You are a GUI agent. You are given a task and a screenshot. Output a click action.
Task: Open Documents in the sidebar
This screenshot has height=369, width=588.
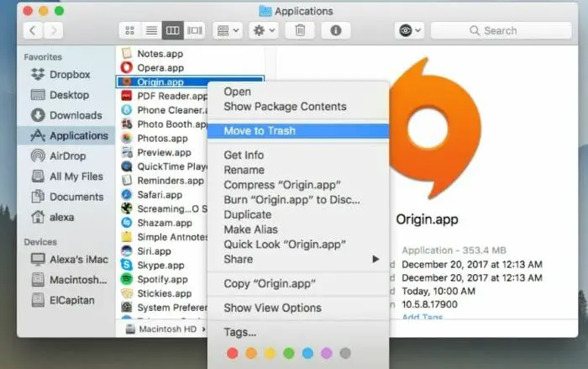coord(67,197)
